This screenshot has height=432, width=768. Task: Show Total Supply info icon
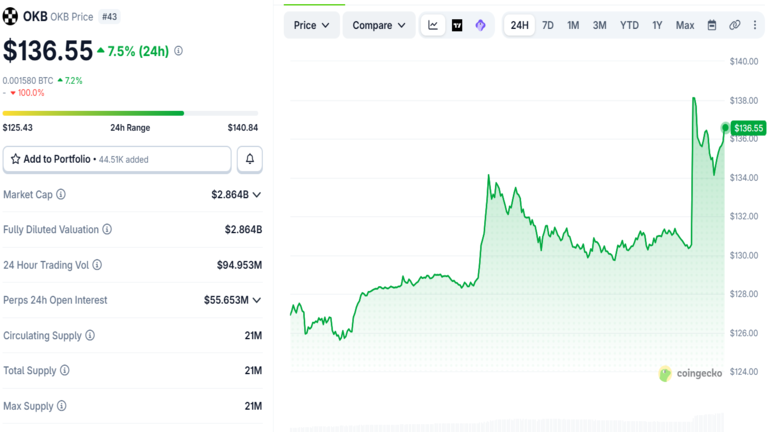coord(65,370)
